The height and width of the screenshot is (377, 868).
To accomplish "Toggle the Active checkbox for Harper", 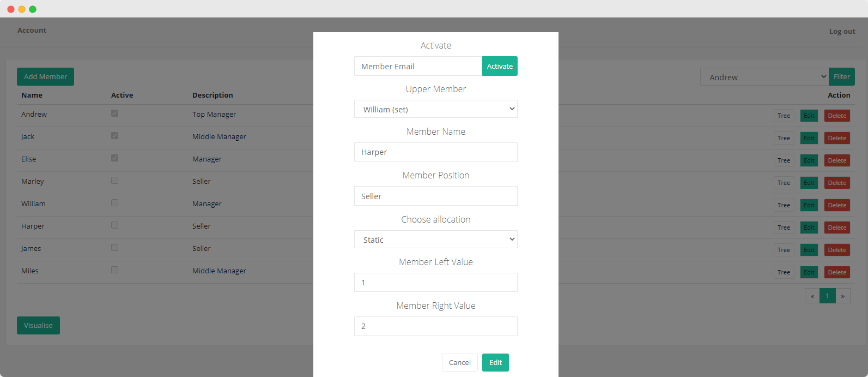I will click(x=114, y=225).
